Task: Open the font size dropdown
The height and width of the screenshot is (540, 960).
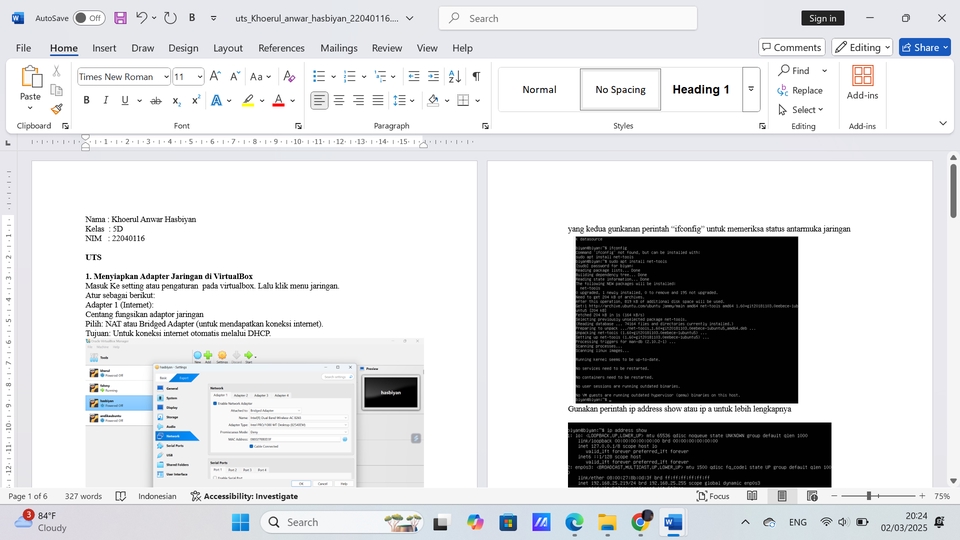Action: coord(200,77)
